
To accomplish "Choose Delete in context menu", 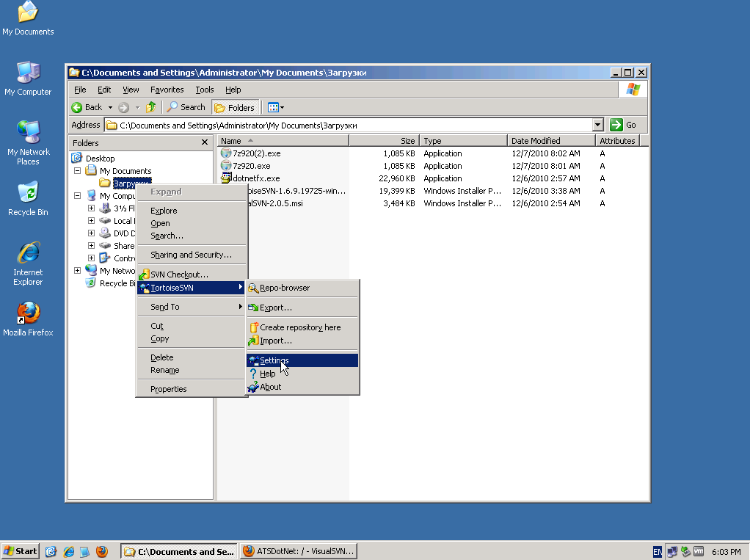I will [192, 357].
